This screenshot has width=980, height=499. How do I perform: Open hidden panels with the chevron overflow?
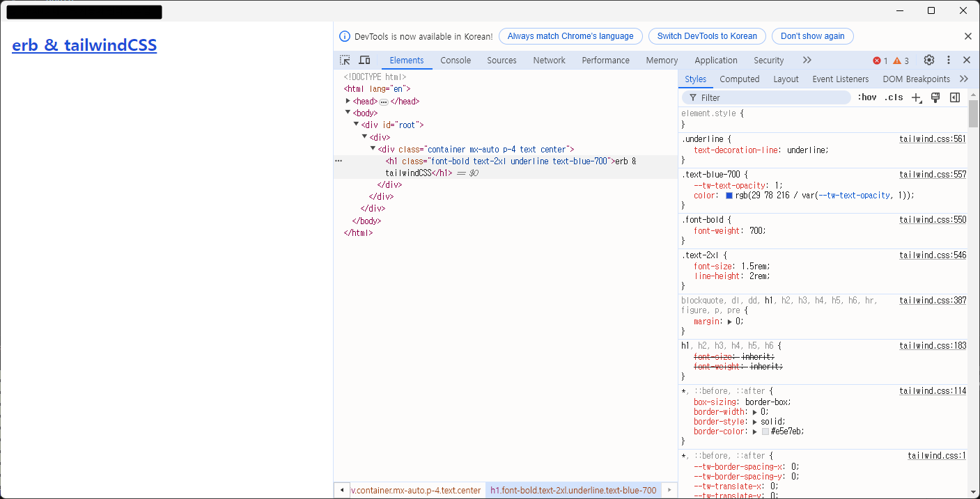pyautogui.click(x=807, y=60)
